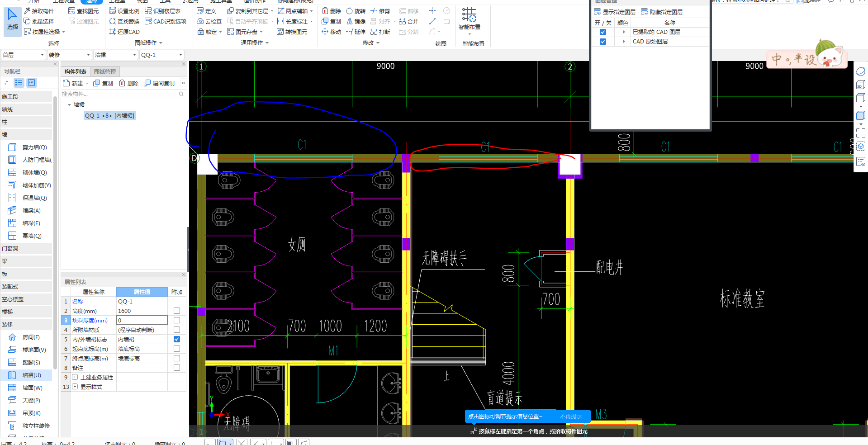Image resolution: width=868 pixels, height=445 pixels.
Task: Click 还原CAD restore tool
Action: 124,32
